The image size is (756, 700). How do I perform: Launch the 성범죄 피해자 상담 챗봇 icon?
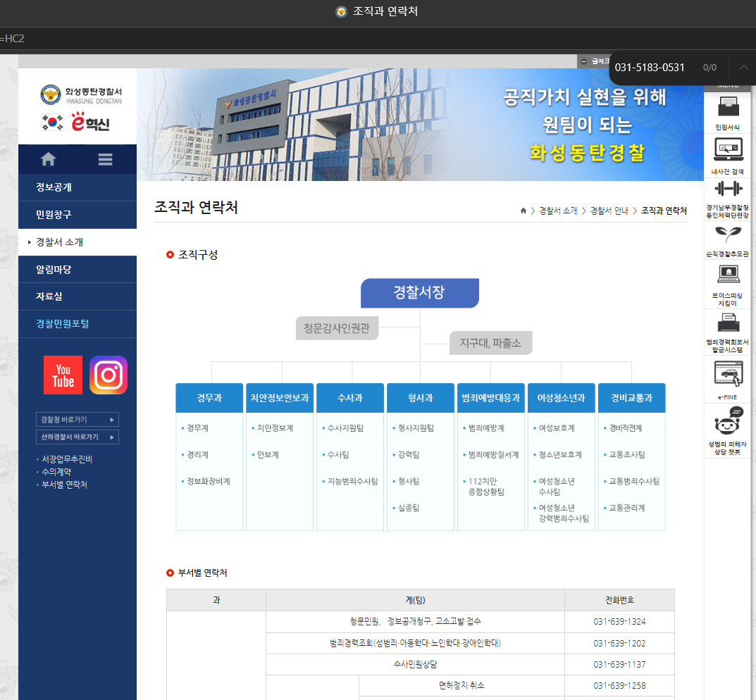pos(728,420)
